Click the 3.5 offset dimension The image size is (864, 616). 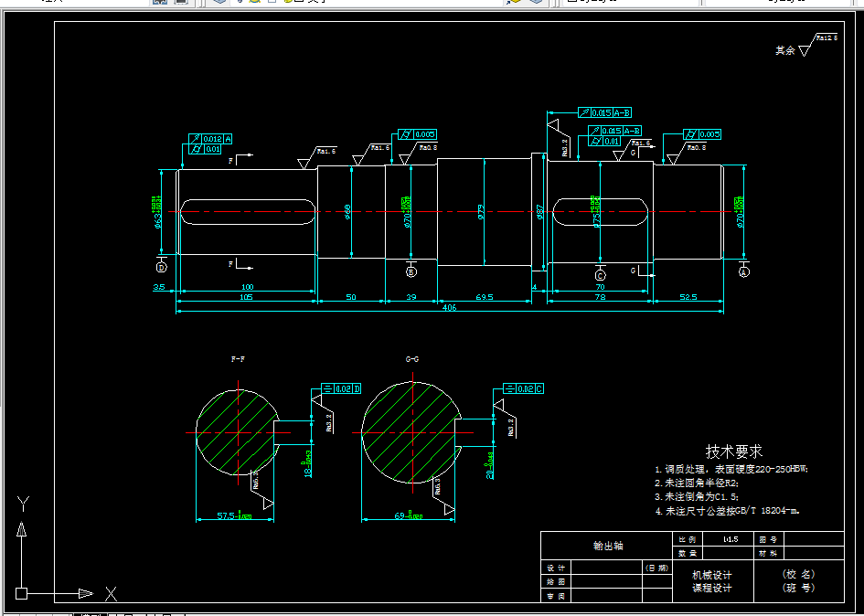159,287
